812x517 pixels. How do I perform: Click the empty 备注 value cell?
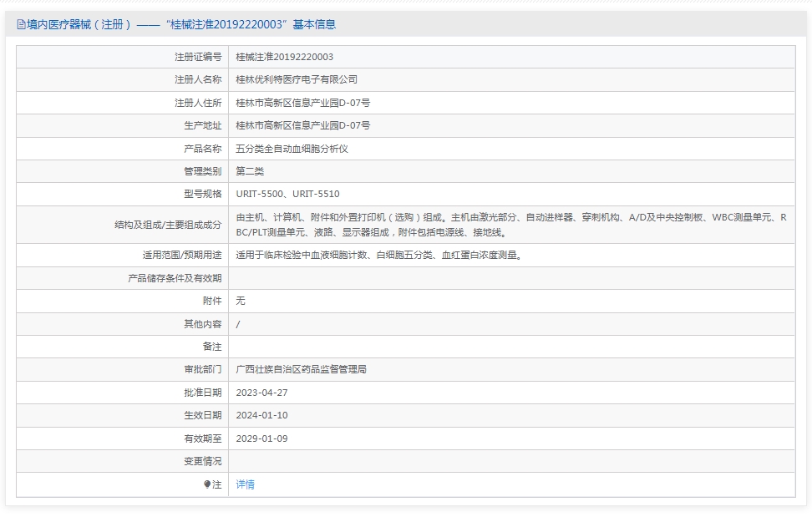(511, 347)
